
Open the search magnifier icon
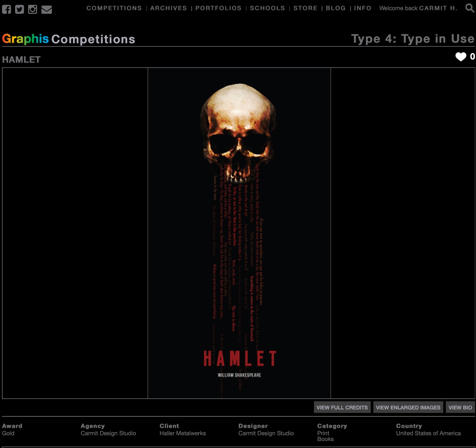tap(470, 8)
